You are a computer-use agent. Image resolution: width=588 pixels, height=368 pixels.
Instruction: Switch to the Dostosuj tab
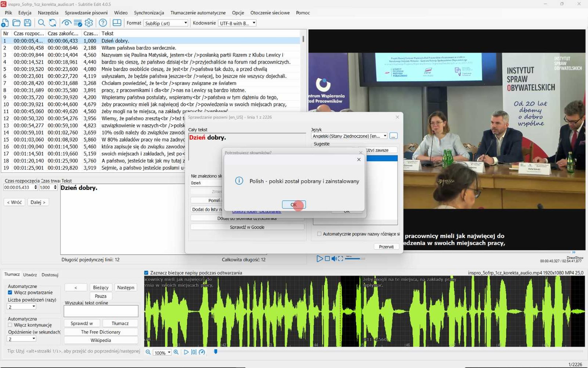(50, 275)
